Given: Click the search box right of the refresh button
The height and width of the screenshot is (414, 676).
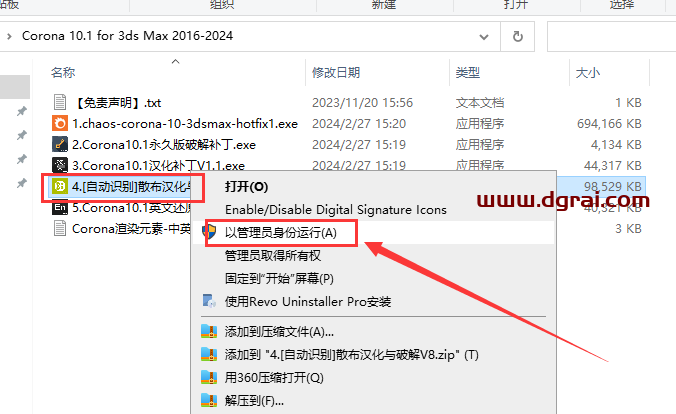Looking at the screenshot, I should pos(611,37).
